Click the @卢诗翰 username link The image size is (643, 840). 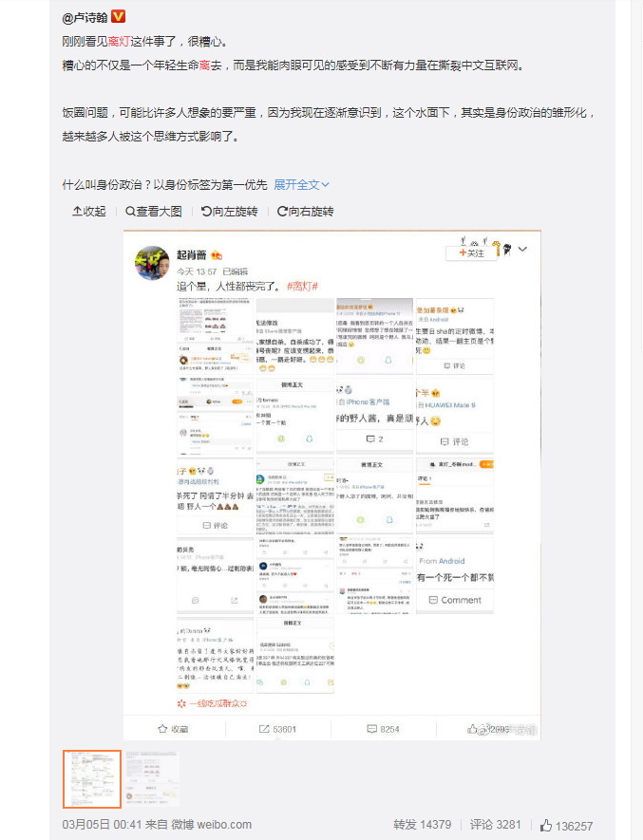tap(85, 18)
